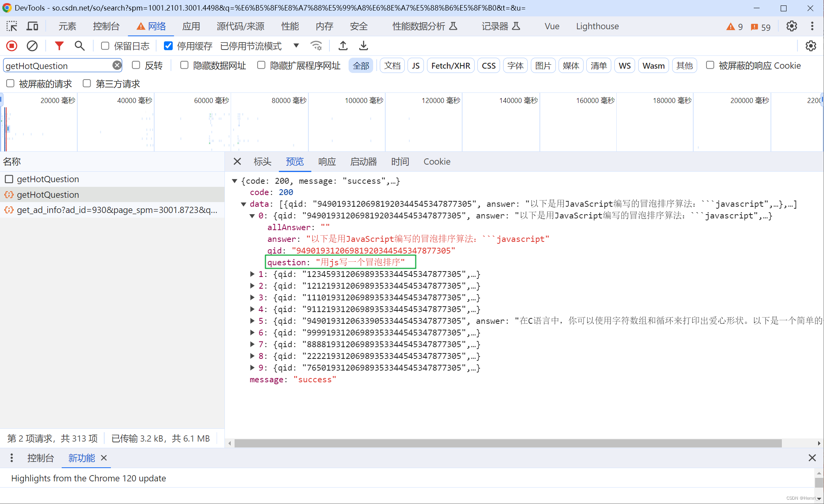Check 被屏蔽的响应 Cookie option
The height and width of the screenshot is (504, 824).
[710, 65]
